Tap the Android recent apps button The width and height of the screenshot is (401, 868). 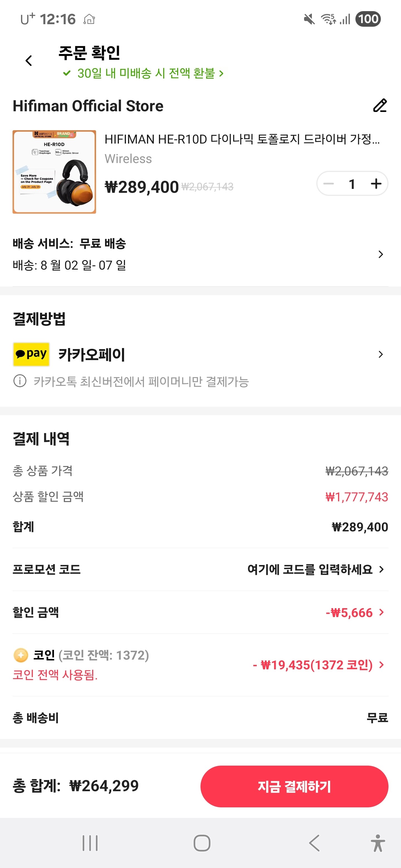coord(90,843)
